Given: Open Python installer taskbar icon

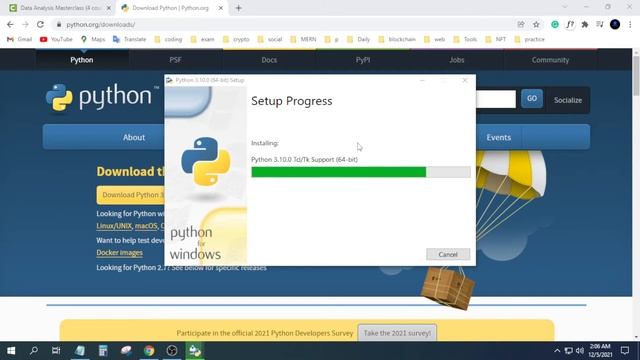Looking at the screenshot, I should pyautogui.click(x=195, y=351).
